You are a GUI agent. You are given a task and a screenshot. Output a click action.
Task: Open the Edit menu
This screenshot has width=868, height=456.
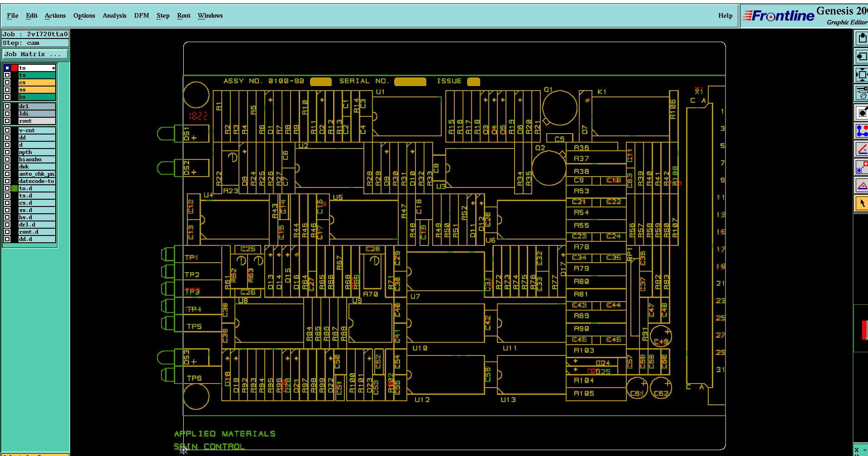[x=32, y=15]
